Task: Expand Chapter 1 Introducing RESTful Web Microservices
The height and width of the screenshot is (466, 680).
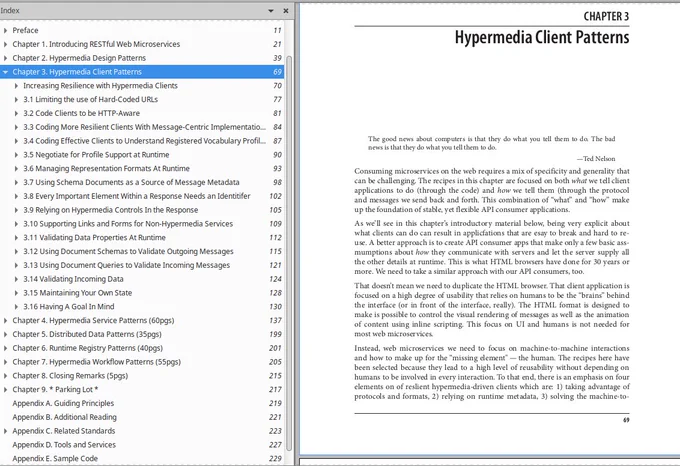Action: [5, 44]
